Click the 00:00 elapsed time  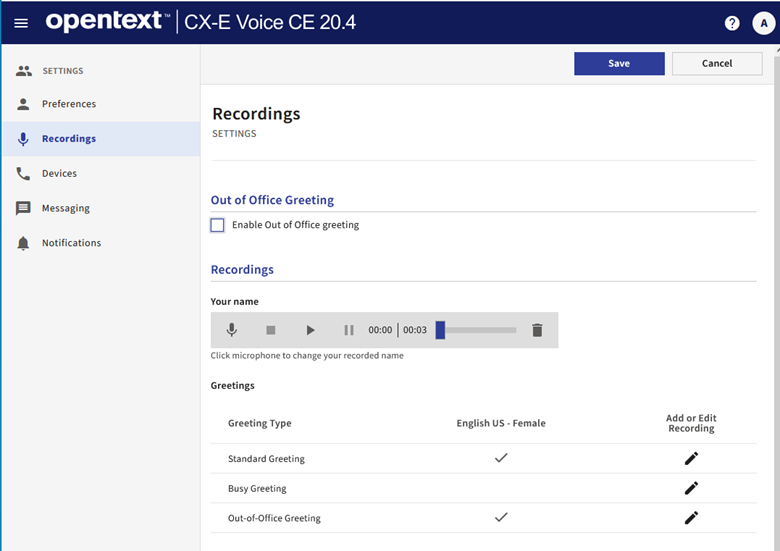click(x=380, y=330)
